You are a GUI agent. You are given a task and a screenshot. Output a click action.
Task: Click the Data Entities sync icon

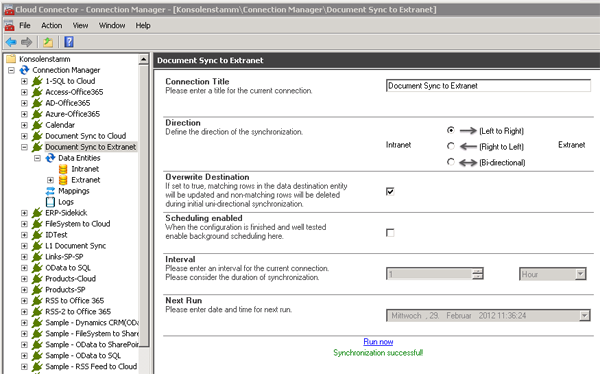[x=50, y=158]
